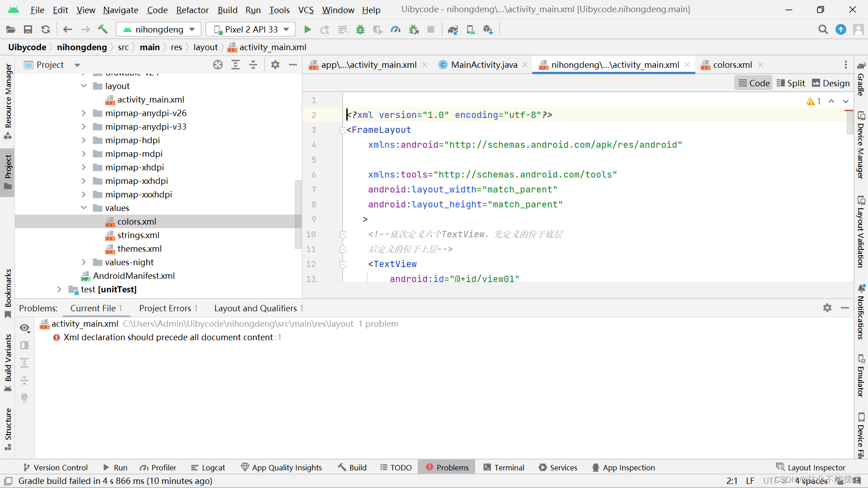Click Save All disk icon

click(x=28, y=30)
